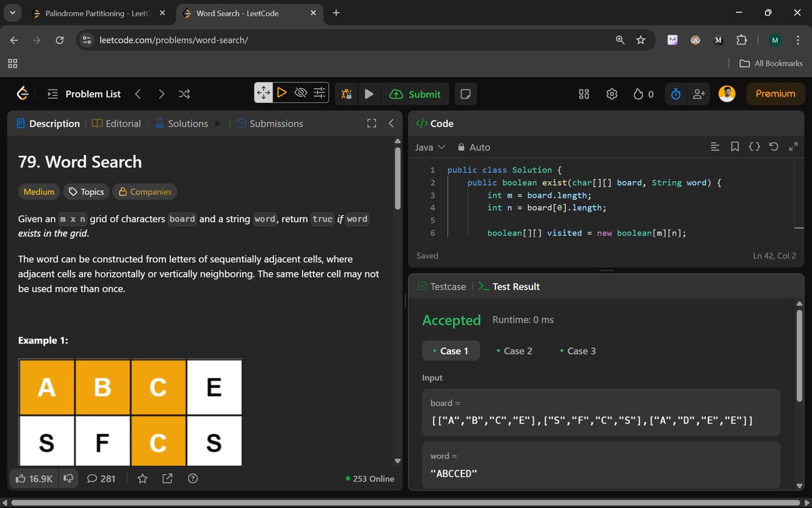Expand code editor to fullscreen

pos(794,147)
